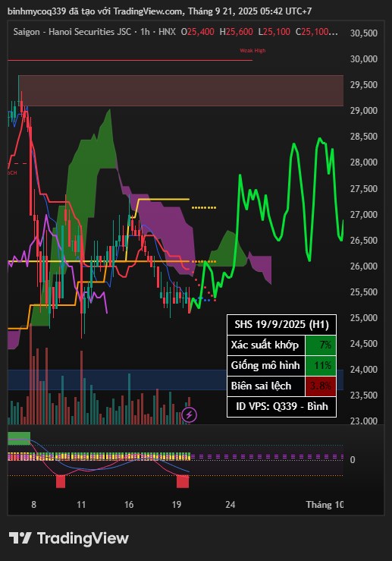Viewport: 392px width, 561px height.
Task: Click the red Weak High horizontal line
Action: (130, 60)
